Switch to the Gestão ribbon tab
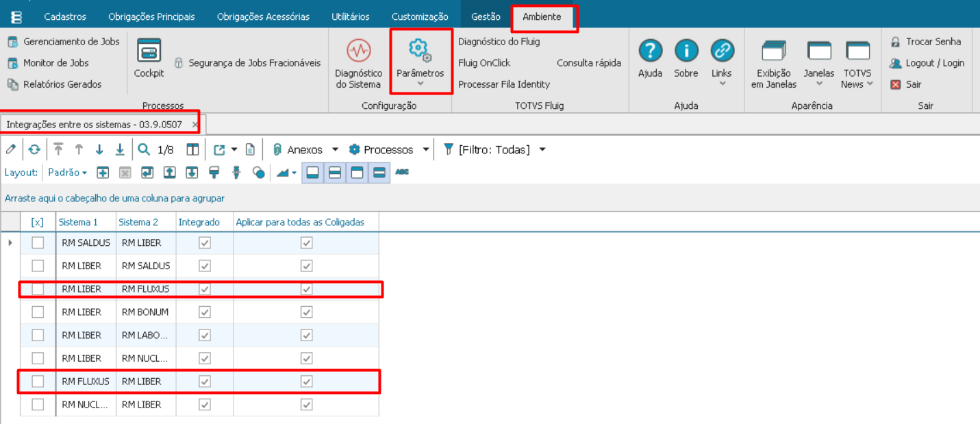 tap(486, 16)
